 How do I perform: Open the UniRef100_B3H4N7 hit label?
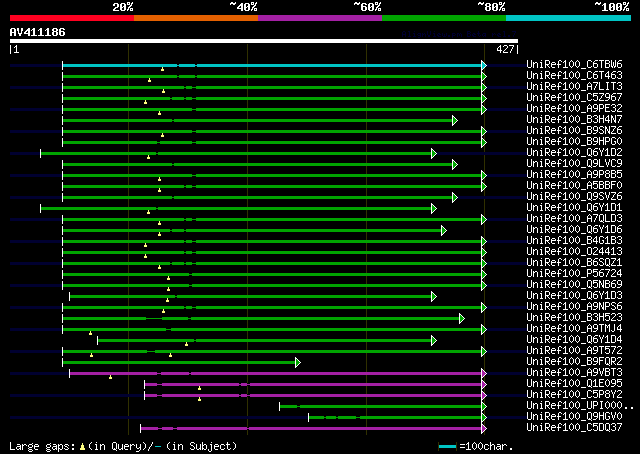574,120
